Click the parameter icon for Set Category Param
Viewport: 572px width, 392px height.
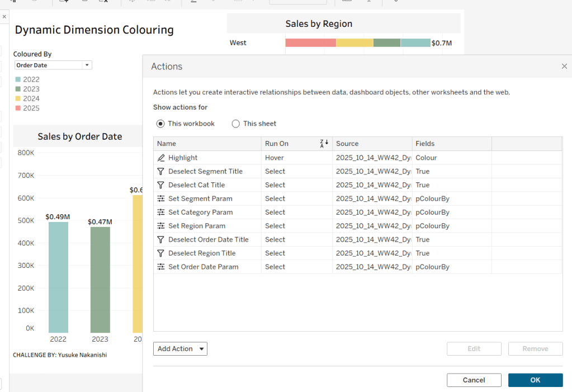[x=161, y=212]
